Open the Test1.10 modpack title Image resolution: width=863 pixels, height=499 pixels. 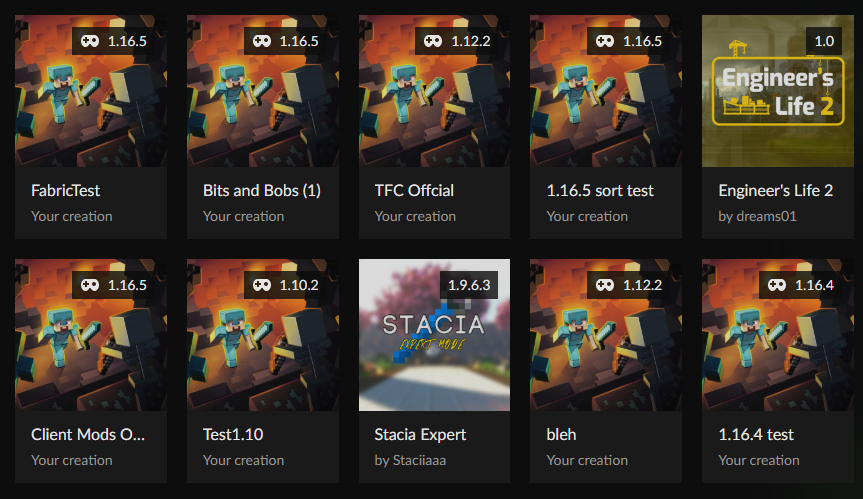click(x=233, y=435)
